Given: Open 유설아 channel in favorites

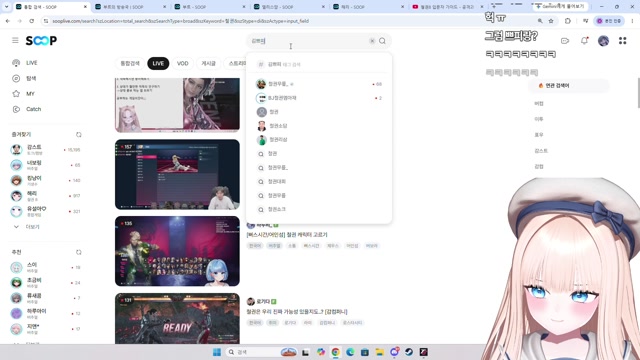Looking at the screenshot, I should 45,211.
